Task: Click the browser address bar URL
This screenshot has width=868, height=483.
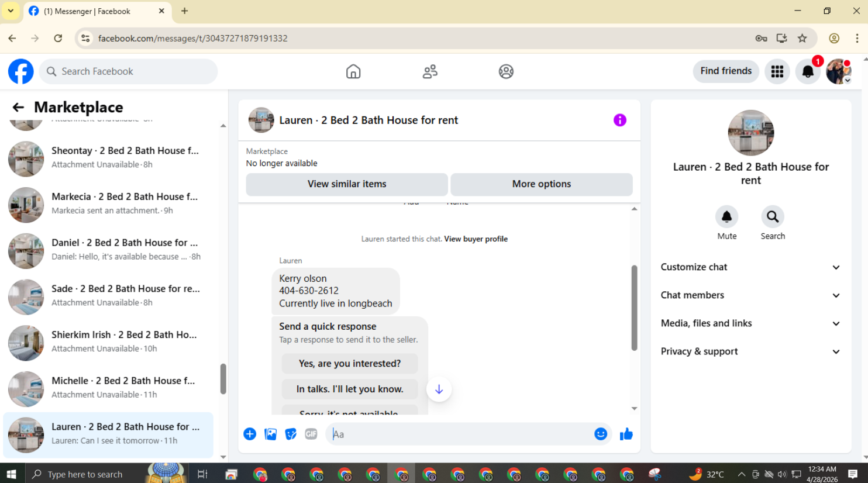Action: pos(193,39)
